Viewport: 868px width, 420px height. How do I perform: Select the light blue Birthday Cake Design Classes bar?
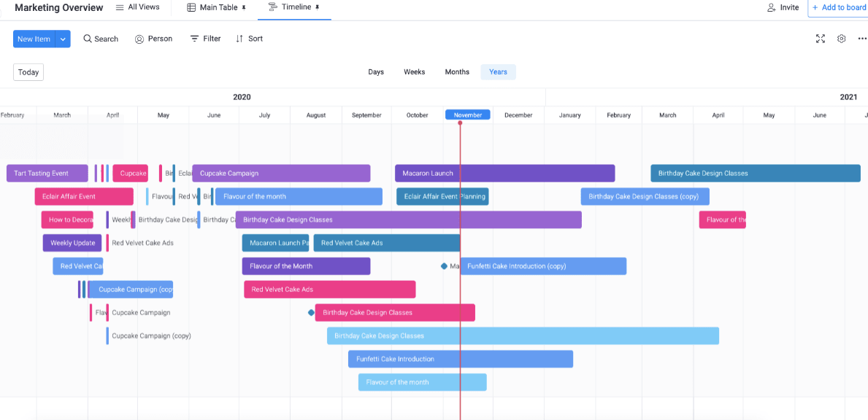pyautogui.click(x=523, y=335)
